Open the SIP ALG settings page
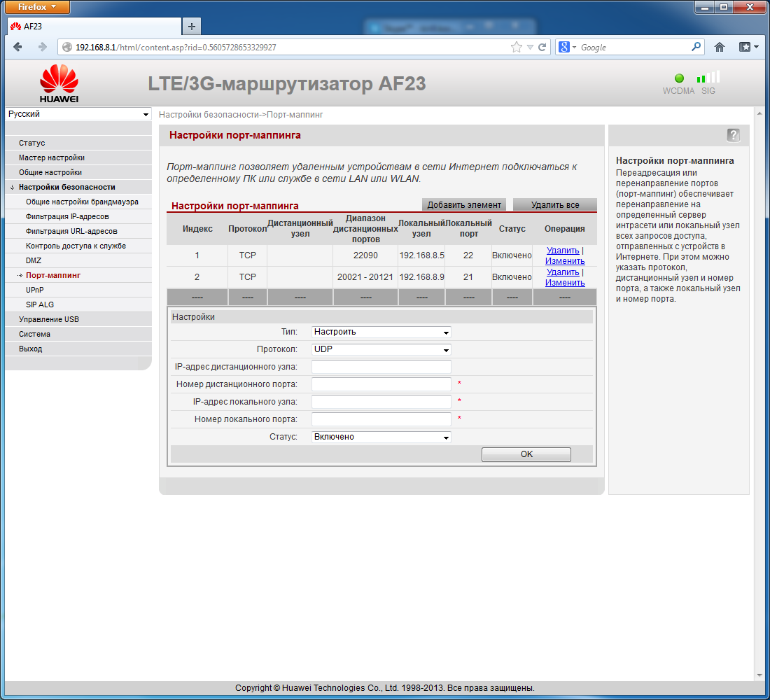This screenshot has width=770, height=700. (78, 305)
